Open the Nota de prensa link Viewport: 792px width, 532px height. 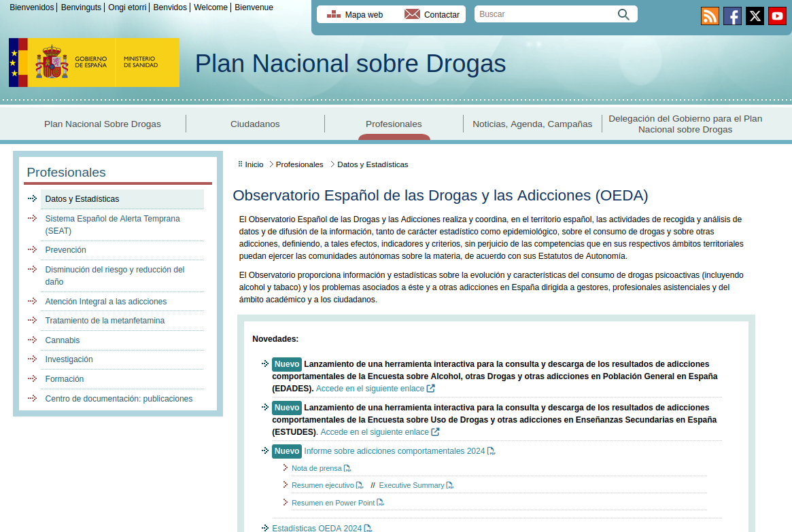pos(316,468)
